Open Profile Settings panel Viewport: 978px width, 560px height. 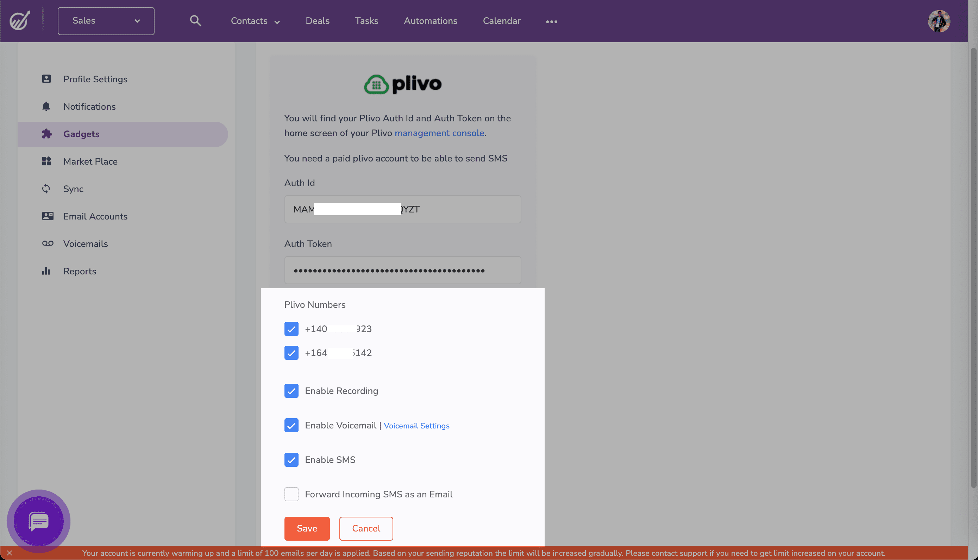coord(95,78)
